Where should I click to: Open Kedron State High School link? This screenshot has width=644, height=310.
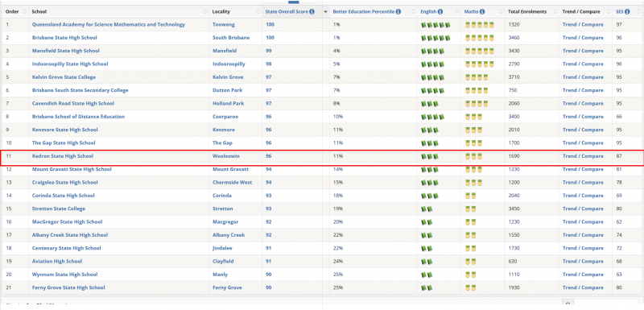(x=63, y=156)
